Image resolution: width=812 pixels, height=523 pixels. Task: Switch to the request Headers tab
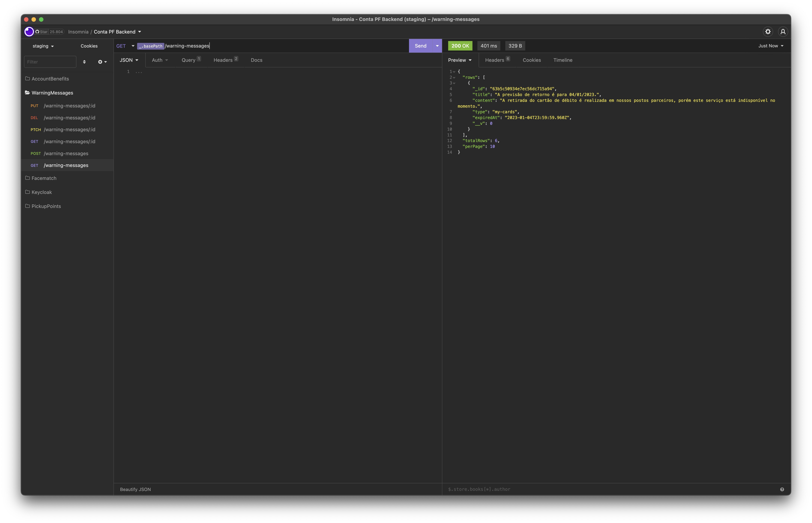226,60
